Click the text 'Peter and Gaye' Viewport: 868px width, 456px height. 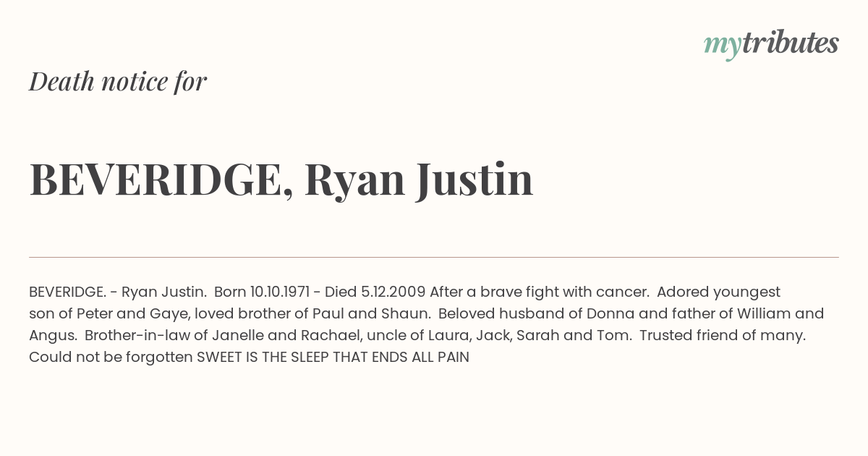click(122, 314)
